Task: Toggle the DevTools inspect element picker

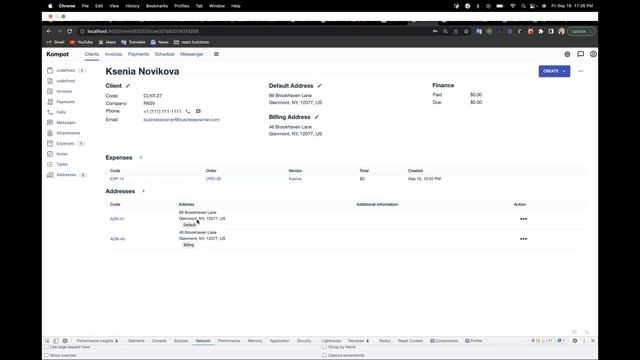Action: 47,340
